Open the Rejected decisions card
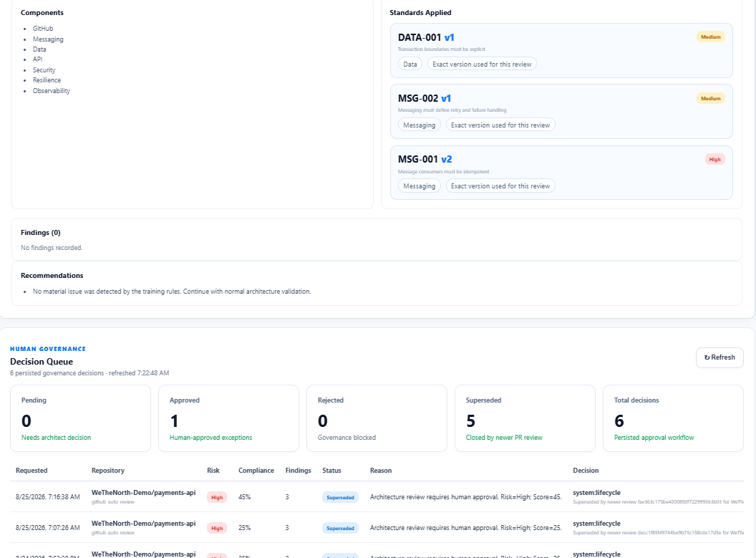Viewport: 756px width, 558px height. (x=377, y=418)
